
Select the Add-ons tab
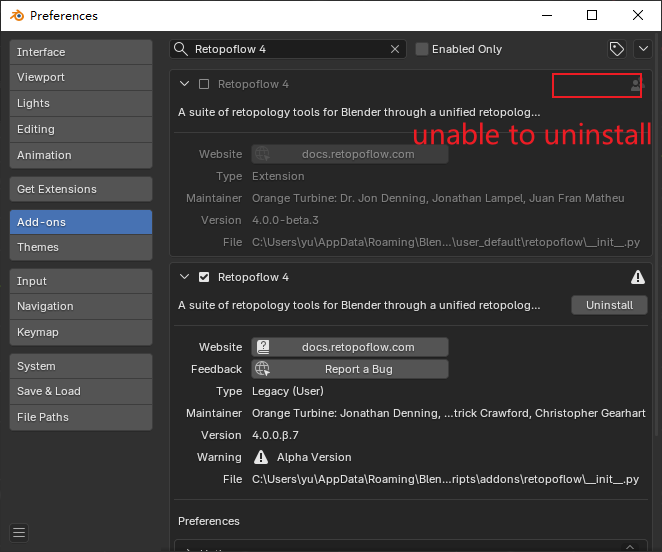tap(81, 222)
